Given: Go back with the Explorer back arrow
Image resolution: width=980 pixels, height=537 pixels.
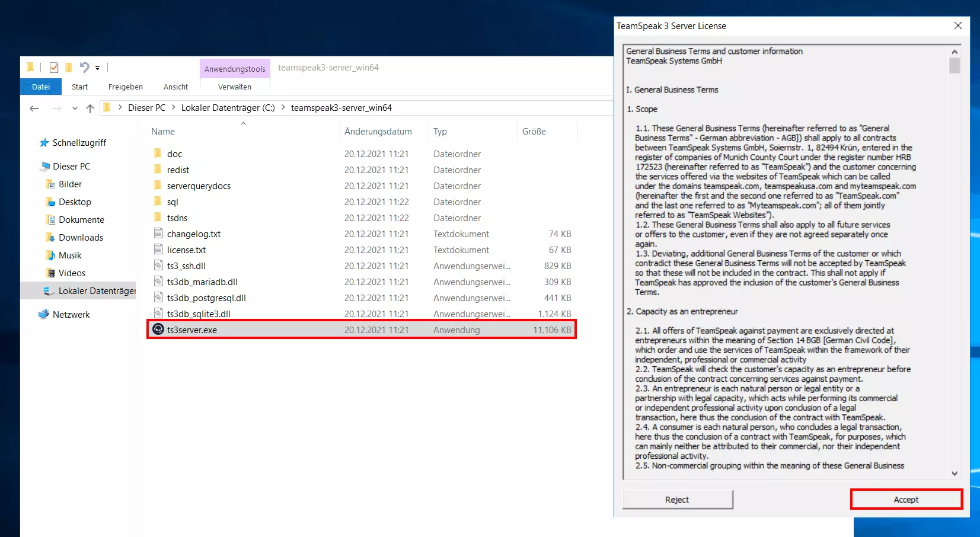Looking at the screenshot, I should point(34,108).
